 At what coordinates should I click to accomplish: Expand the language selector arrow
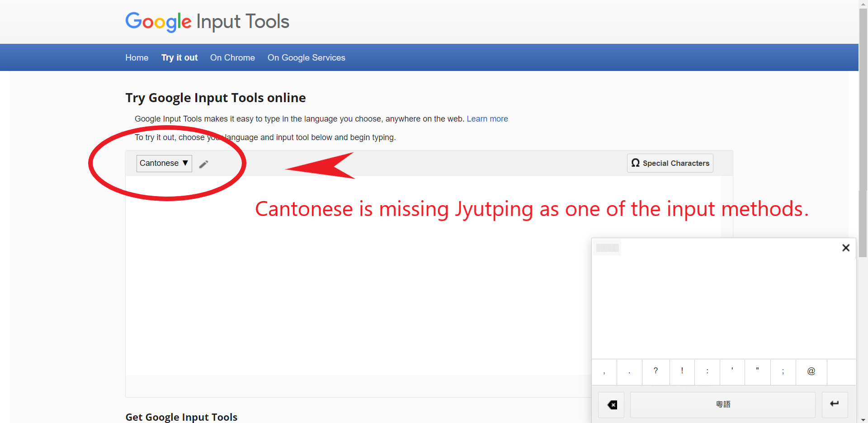pos(185,163)
